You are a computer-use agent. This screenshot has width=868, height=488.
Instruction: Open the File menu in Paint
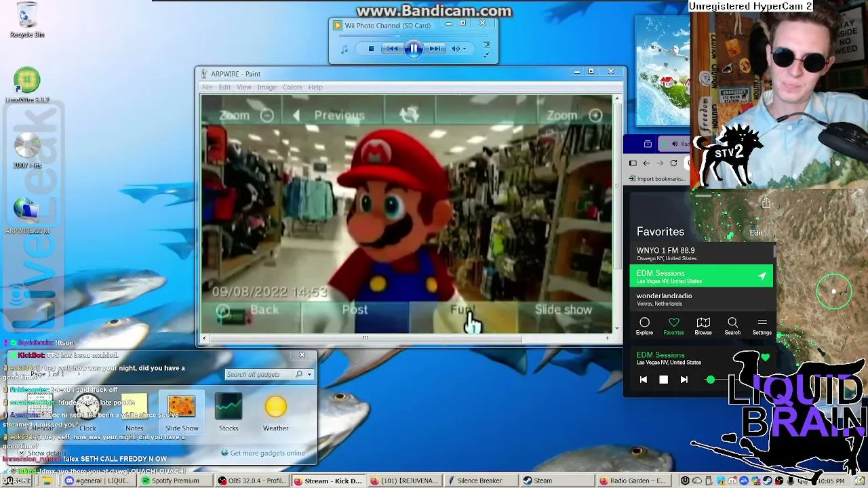207,87
